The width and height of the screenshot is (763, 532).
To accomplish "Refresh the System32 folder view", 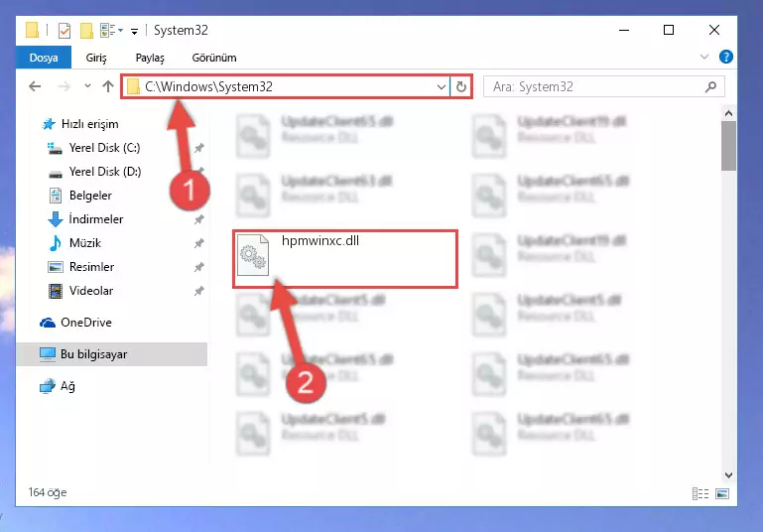I will pos(460,87).
